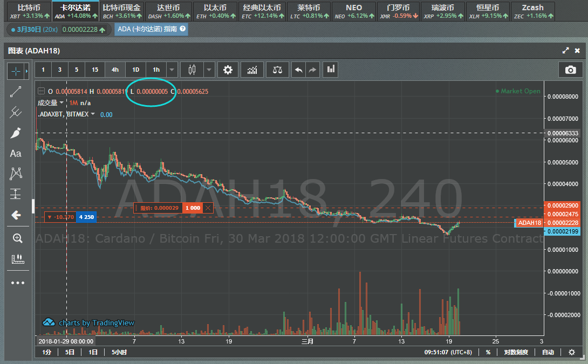The image size is (588, 364).
Task: Set interval to 1 minute
Action: pos(43,70)
